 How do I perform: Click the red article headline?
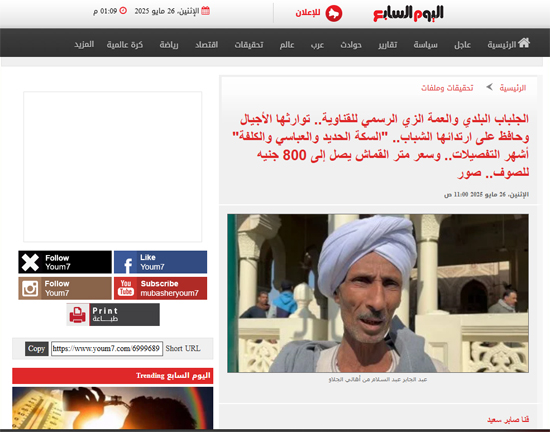pyautogui.click(x=381, y=146)
